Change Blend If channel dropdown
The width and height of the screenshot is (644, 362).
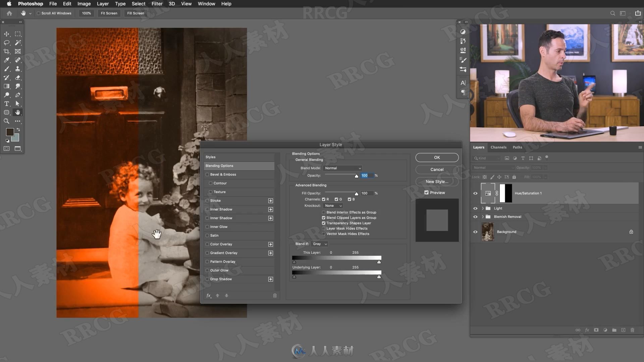319,244
